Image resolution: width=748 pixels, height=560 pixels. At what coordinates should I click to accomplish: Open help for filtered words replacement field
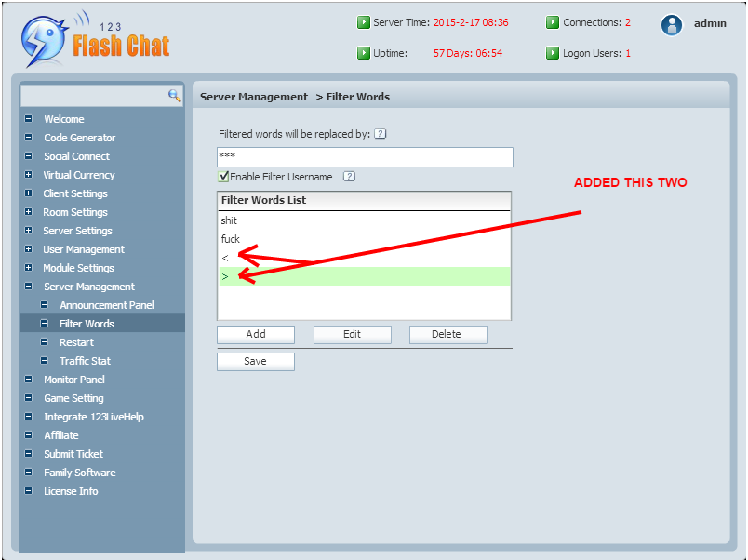point(380,133)
